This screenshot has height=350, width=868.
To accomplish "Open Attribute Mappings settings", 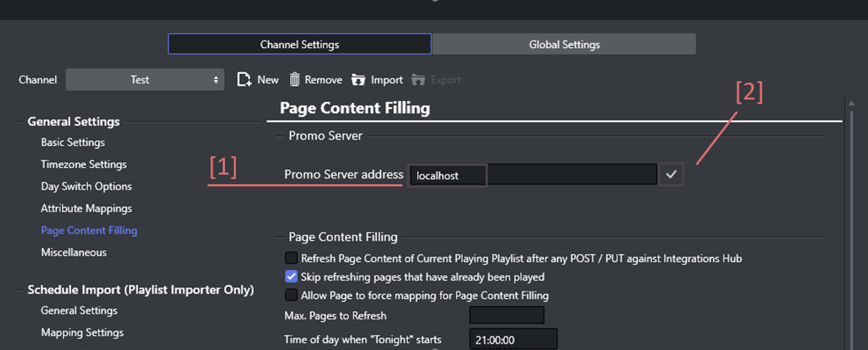I will tap(86, 208).
